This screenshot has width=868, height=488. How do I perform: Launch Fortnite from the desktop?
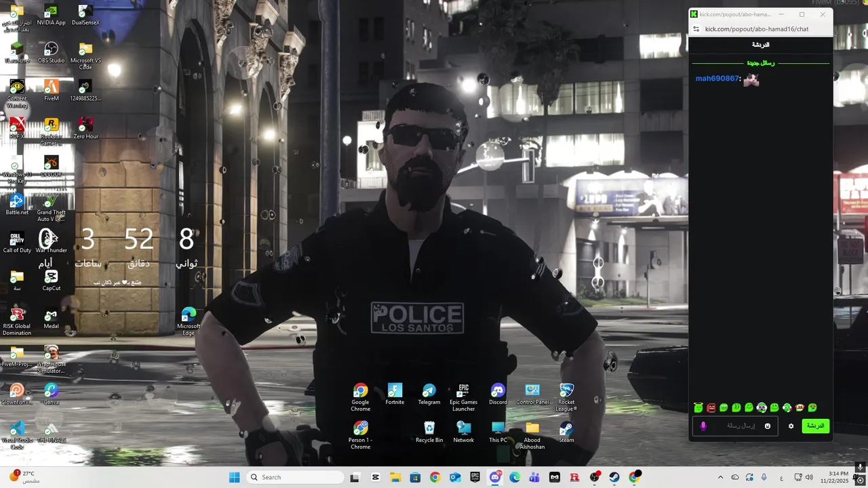[395, 394]
